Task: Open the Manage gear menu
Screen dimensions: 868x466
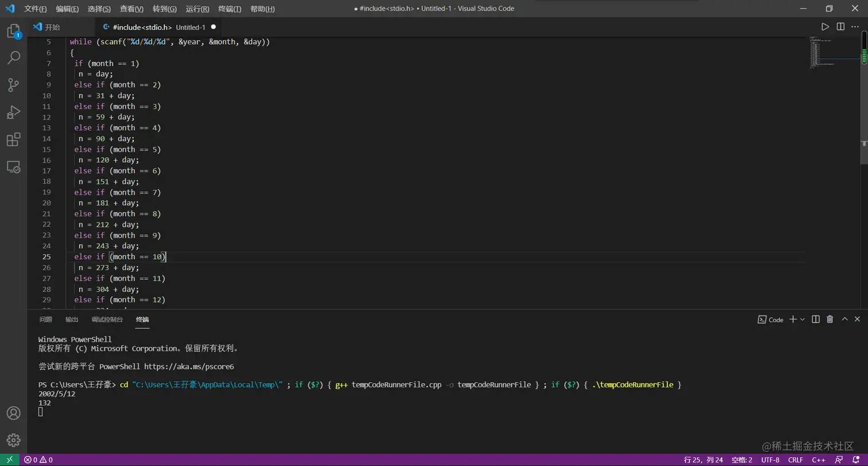Action: click(x=13, y=441)
